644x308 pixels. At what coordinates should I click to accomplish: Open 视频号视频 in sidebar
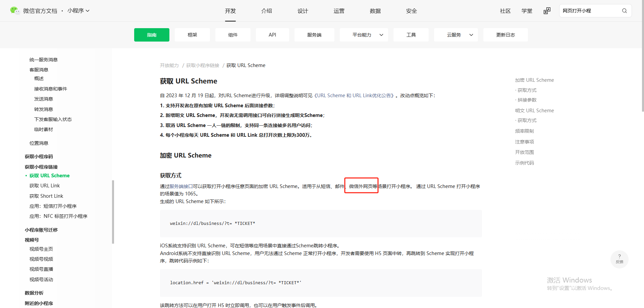[x=41, y=259]
